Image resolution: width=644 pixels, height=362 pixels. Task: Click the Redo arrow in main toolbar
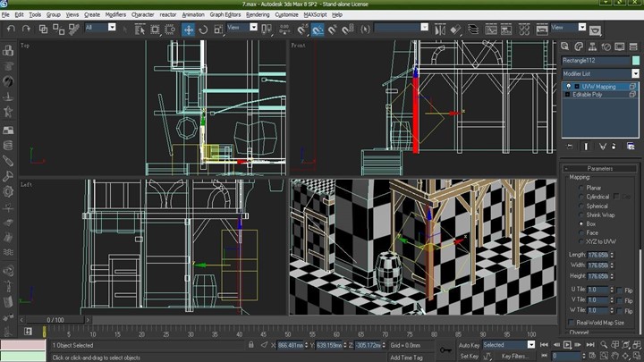[x=26, y=29]
